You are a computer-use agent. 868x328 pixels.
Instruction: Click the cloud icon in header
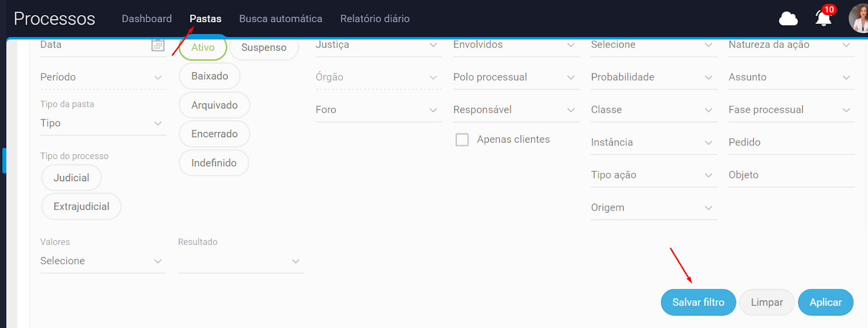coord(788,19)
